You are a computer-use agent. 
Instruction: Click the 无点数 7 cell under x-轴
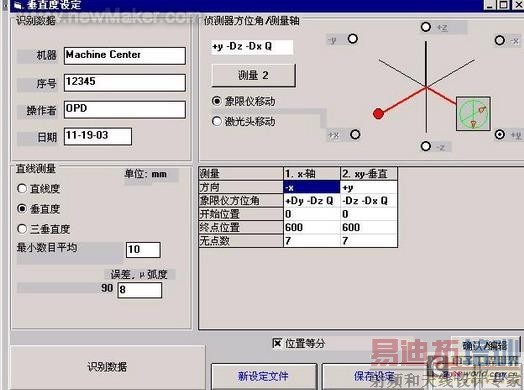312,241
